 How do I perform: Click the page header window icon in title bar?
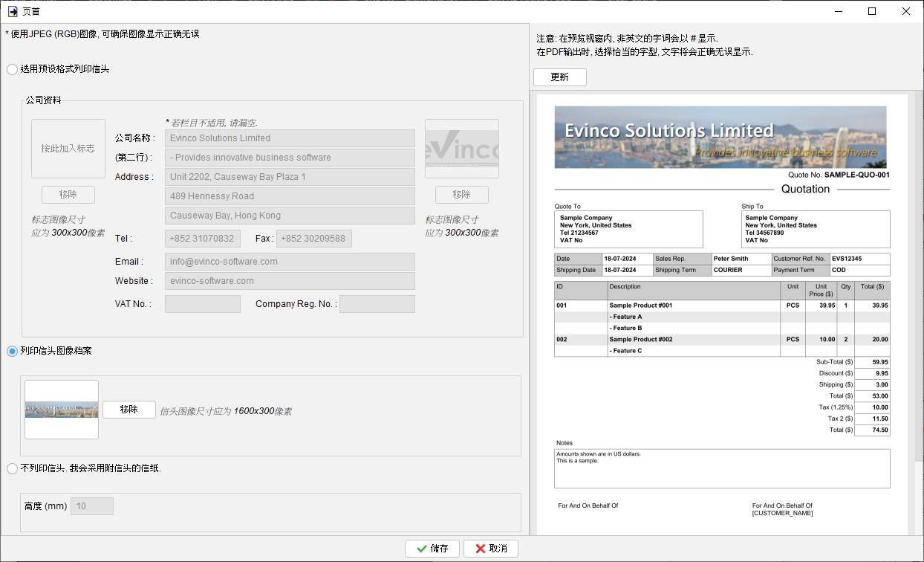point(13,11)
